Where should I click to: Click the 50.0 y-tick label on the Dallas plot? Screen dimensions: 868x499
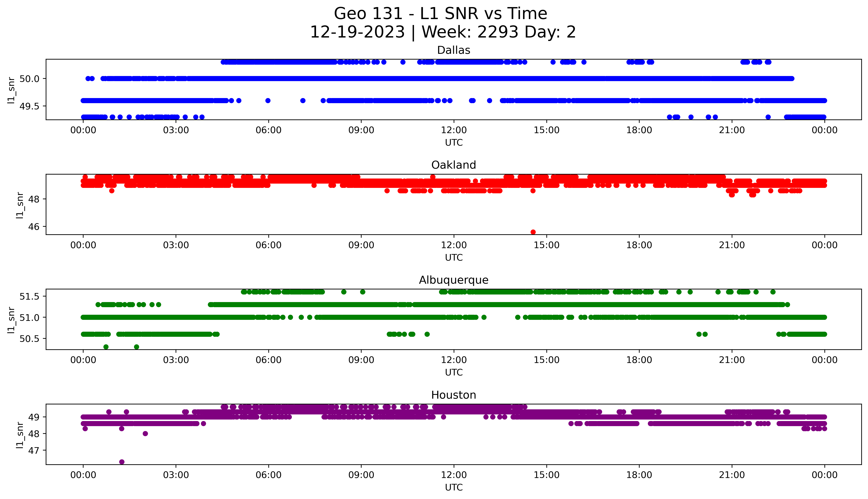click(30, 79)
